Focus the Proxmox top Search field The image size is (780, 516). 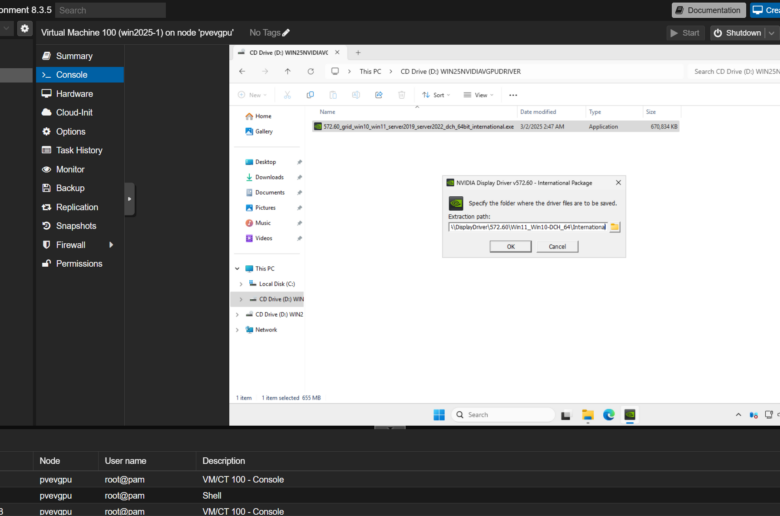pyautogui.click(x=110, y=10)
